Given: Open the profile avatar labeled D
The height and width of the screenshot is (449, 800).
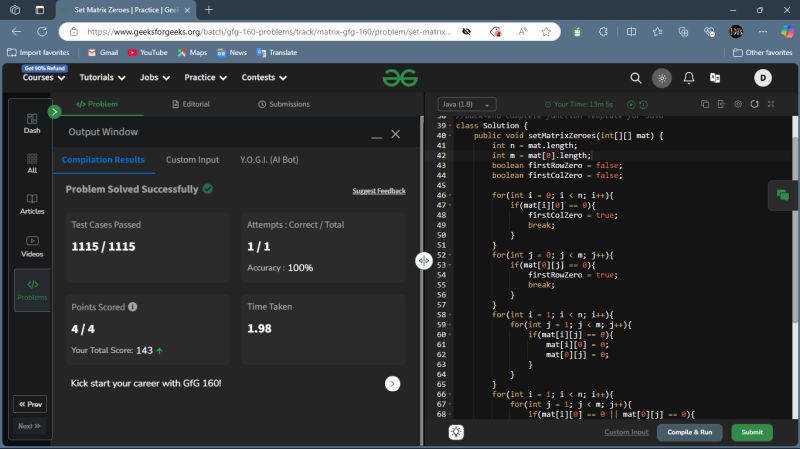Looking at the screenshot, I should point(763,78).
